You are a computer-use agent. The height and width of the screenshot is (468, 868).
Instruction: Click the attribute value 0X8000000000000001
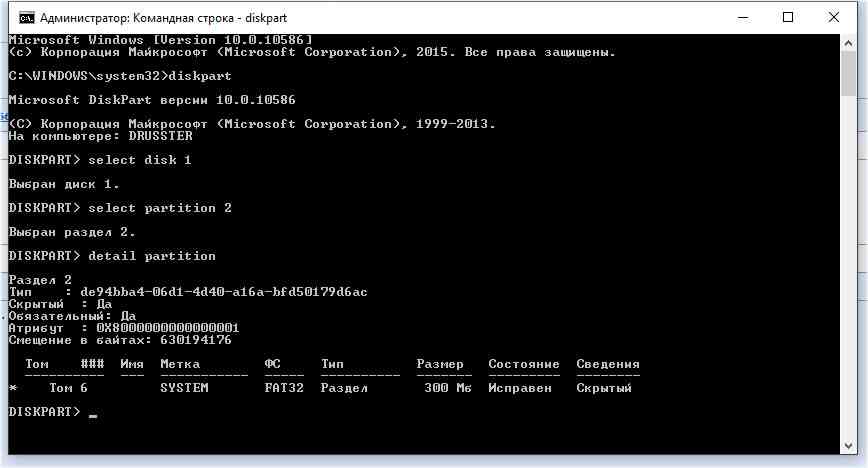168,328
